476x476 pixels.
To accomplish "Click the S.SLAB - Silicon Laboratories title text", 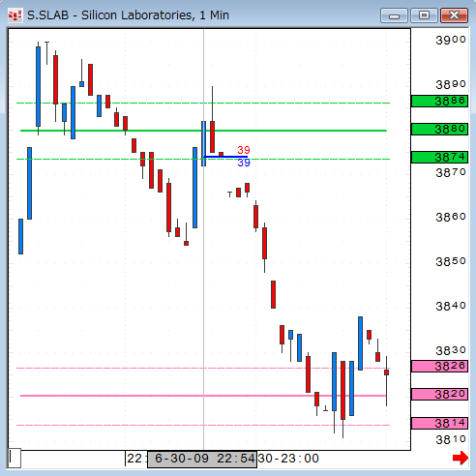I will point(128,15).
